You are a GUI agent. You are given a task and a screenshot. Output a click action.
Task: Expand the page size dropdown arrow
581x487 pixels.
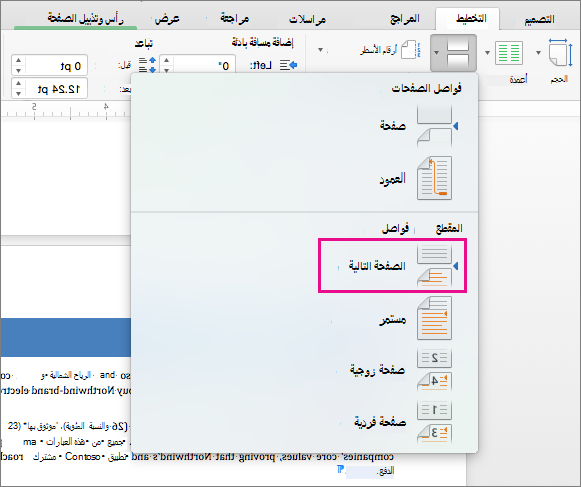click(x=538, y=53)
